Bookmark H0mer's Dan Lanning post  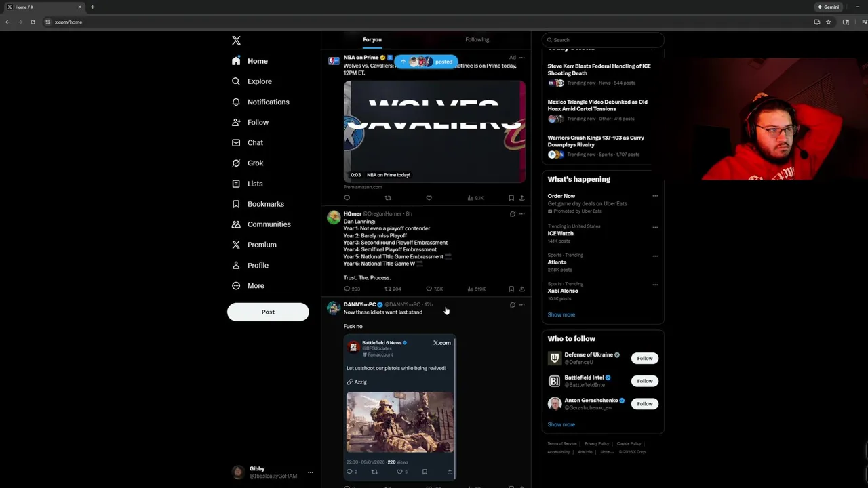point(511,289)
